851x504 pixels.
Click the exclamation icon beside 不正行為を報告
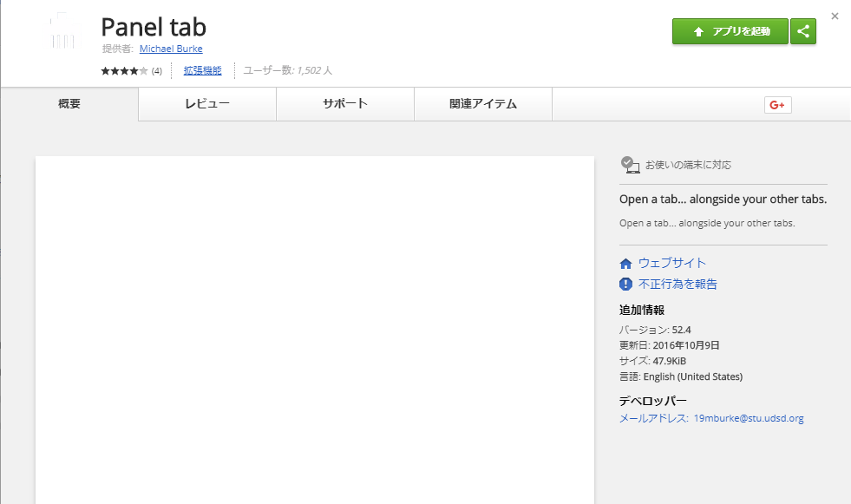625,284
